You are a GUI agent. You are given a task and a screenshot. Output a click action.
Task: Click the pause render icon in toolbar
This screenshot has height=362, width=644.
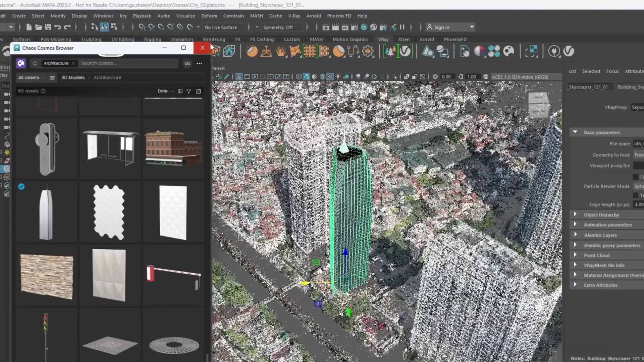(x=402, y=27)
